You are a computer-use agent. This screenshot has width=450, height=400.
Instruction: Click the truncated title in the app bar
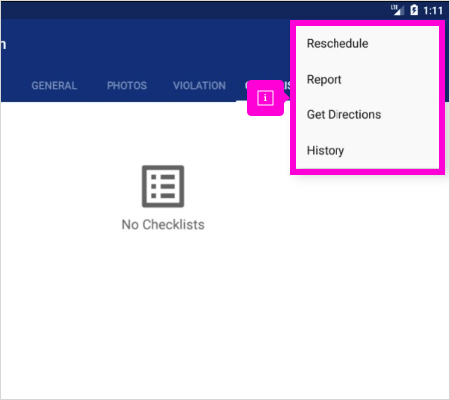pyautogui.click(x=3, y=44)
